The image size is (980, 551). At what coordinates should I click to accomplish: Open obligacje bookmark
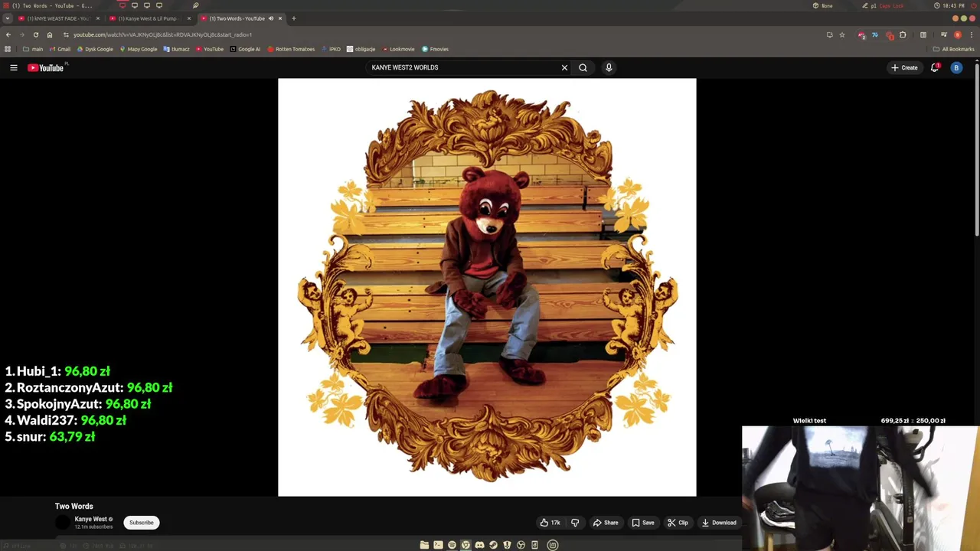point(361,49)
